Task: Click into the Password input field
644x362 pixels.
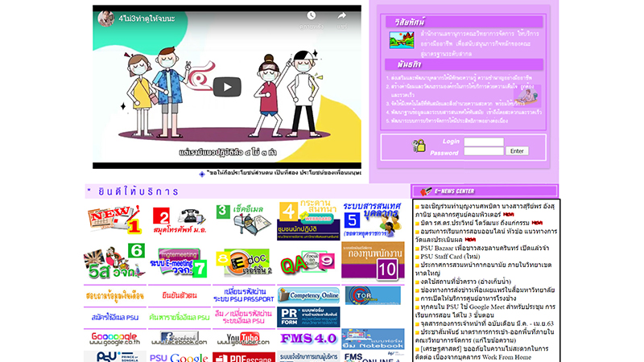Action: coord(484,151)
